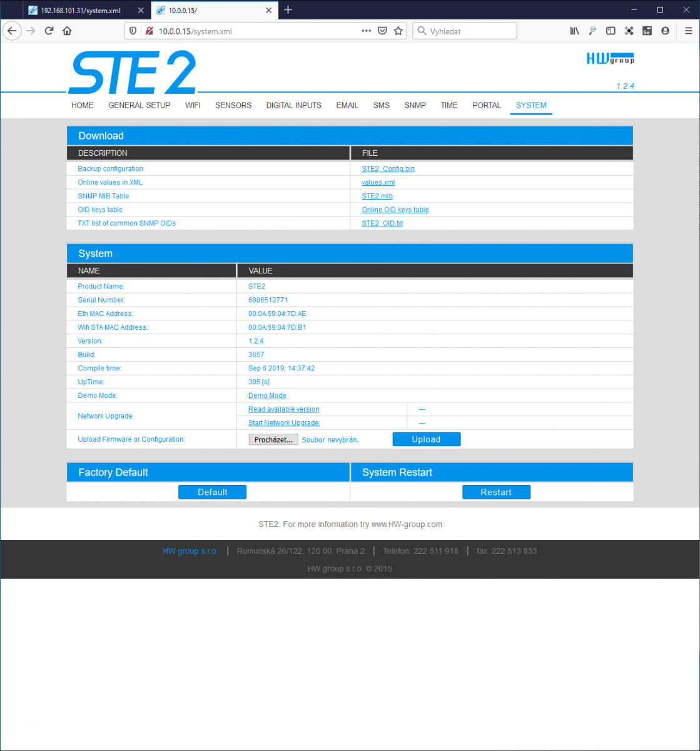Click the SNMP MIB Table description

click(103, 197)
